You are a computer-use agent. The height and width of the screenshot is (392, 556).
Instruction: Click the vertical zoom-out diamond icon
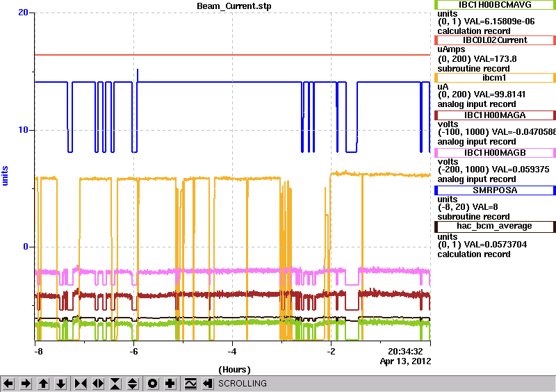click(133, 384)
